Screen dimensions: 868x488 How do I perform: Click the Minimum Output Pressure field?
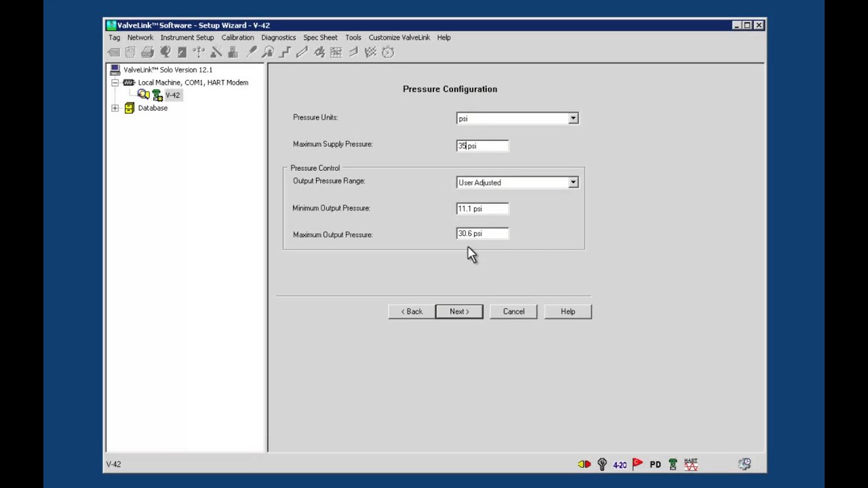pyautogui.click(x=482, y=209)
